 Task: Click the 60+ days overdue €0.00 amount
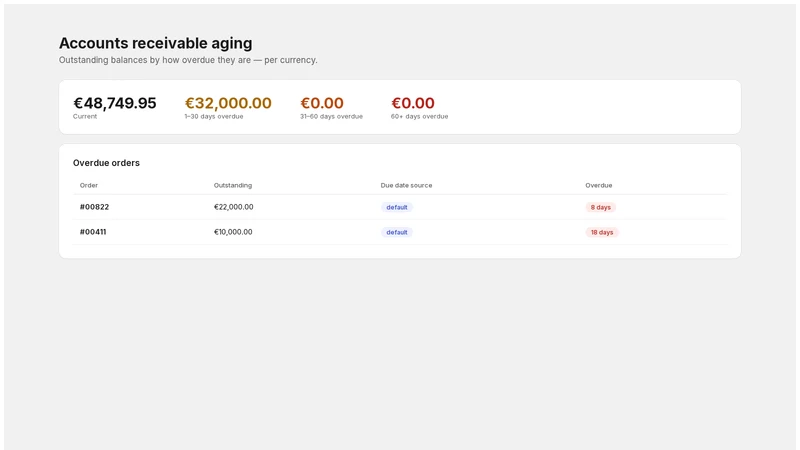point(413,103)
